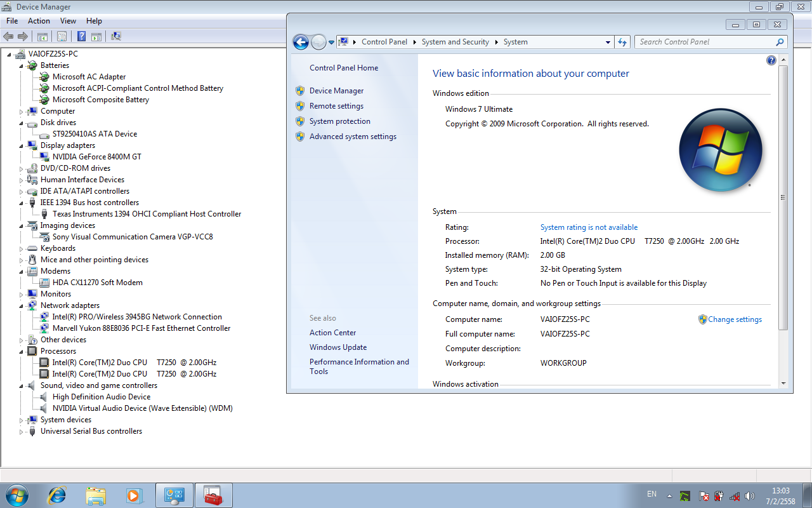Click the System and Security breadcrumb

455,42
